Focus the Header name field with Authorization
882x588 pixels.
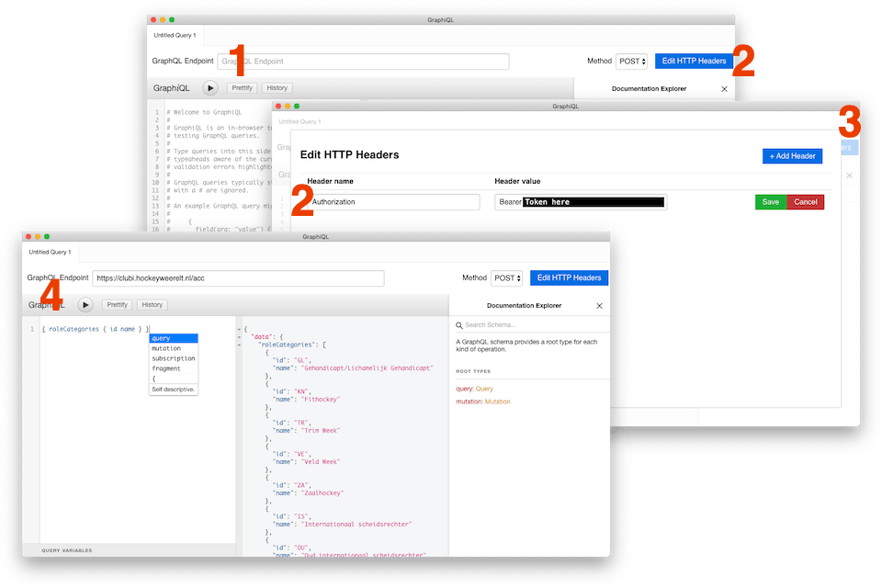point(394,202)
